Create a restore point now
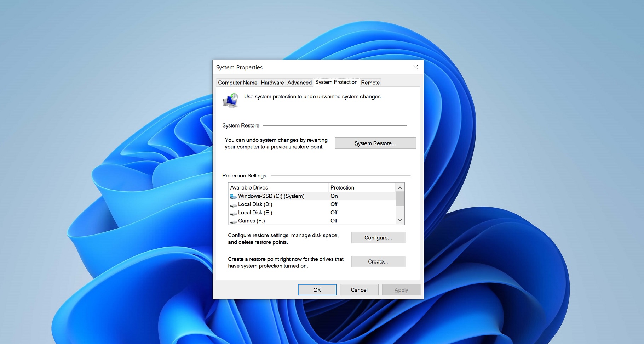The image size is (644, 344). tap(378, 261)
